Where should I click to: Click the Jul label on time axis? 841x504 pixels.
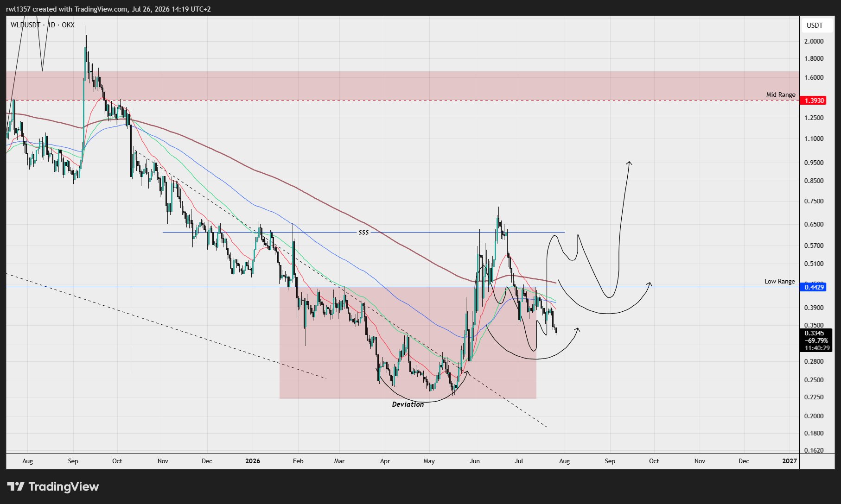(x=519, y=461)
